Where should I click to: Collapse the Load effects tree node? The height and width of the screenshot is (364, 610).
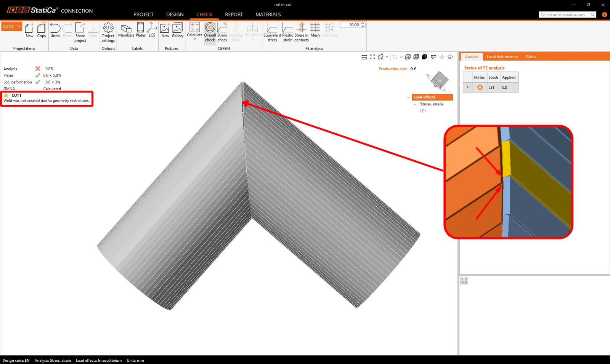[x=408, y=97]
